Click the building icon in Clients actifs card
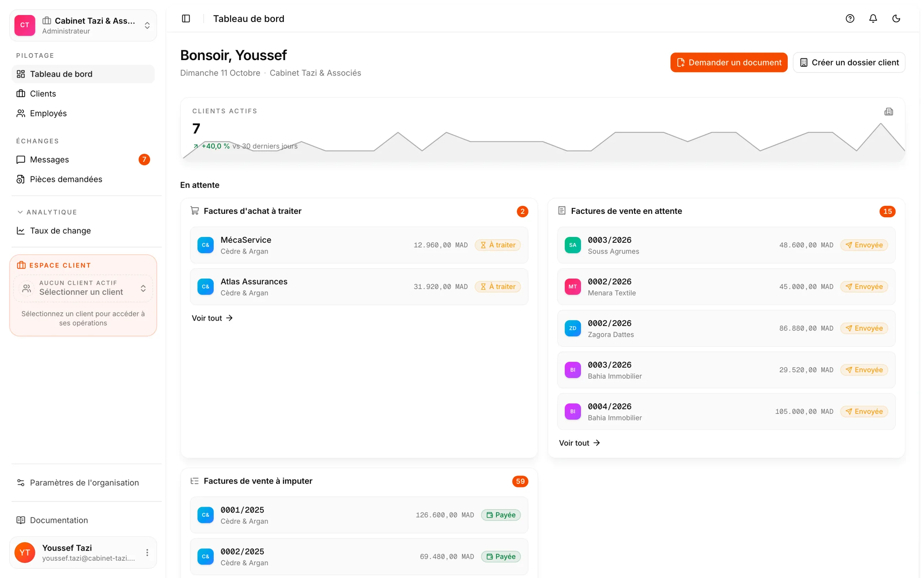Image resolution: width=924 pixels, height=578 pixels. [889, 112]
